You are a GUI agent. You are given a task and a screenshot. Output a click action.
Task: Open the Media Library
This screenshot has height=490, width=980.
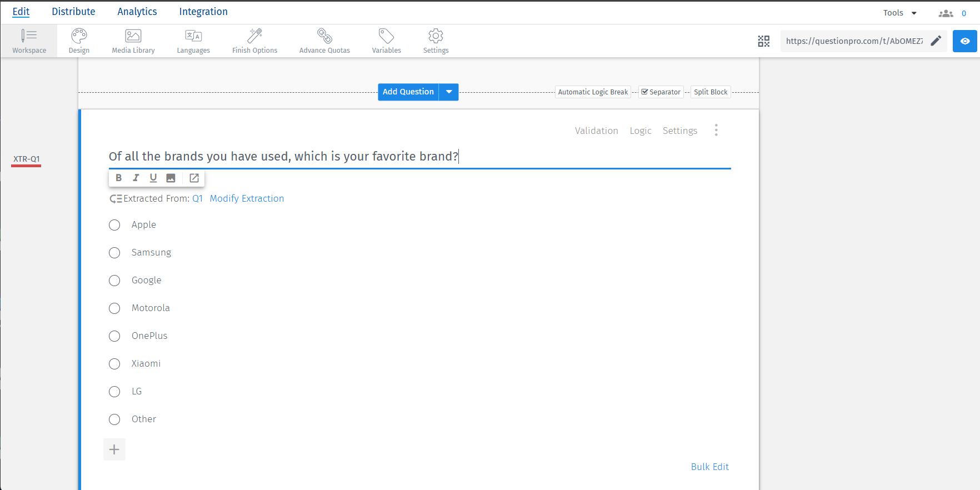(133, 41)
